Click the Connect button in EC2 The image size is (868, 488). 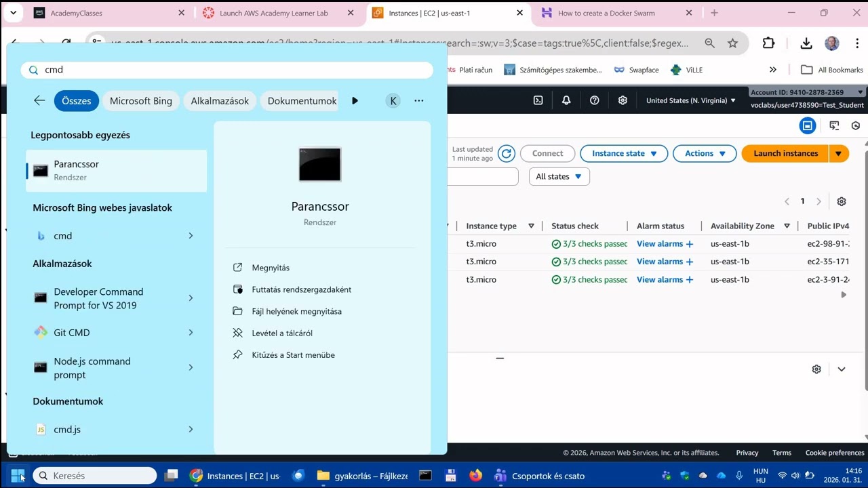coord(547,154)
